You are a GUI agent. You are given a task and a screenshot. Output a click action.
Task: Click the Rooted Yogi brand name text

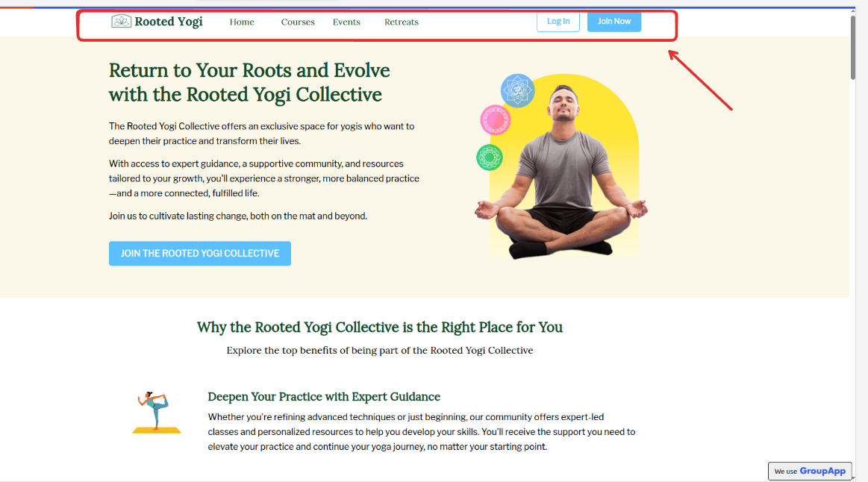[x=169, y=22]
